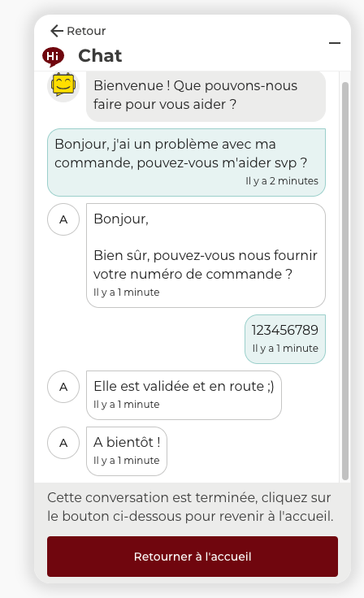Click the yellow smiling bot avatar
The width and height of the screenshot is (364, 598).
pos(63,85)
